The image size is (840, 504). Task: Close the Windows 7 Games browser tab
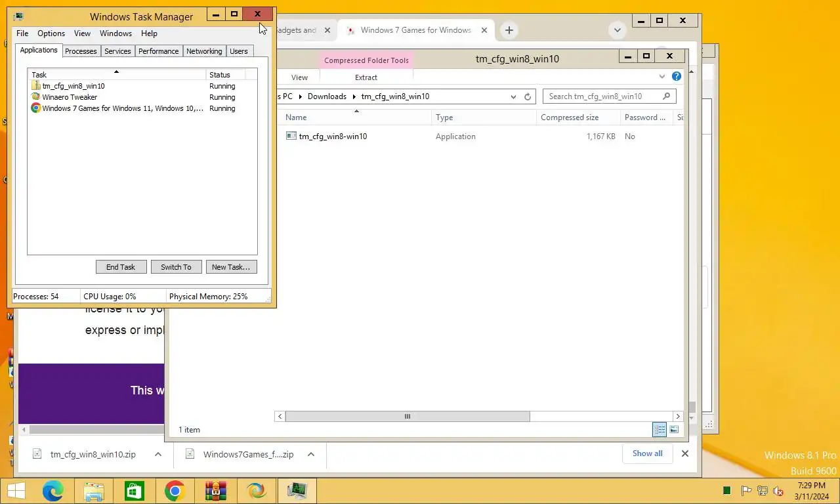point(484,30)
